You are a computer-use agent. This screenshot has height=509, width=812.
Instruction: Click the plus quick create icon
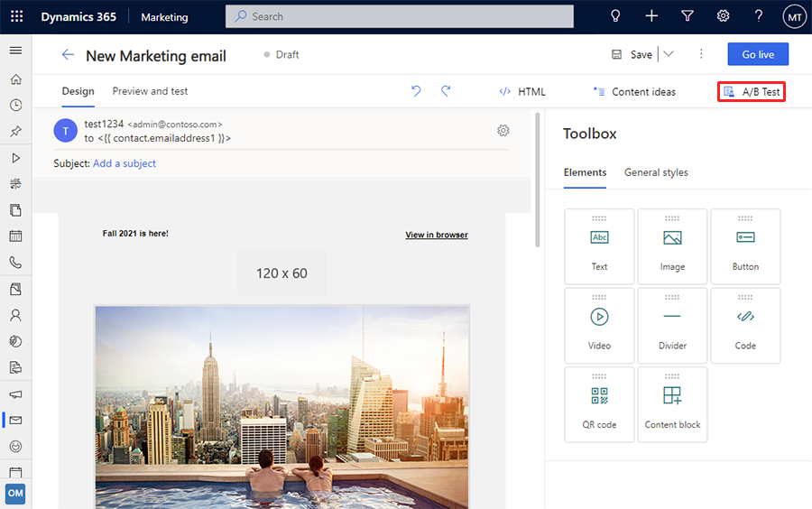[x=651, y=16]
